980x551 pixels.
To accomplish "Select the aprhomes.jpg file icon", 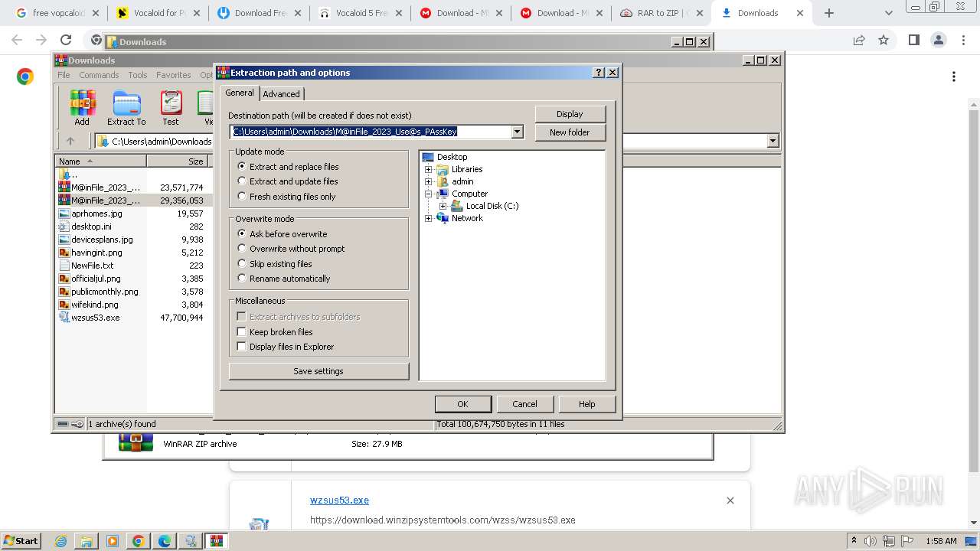I will 64,214.
